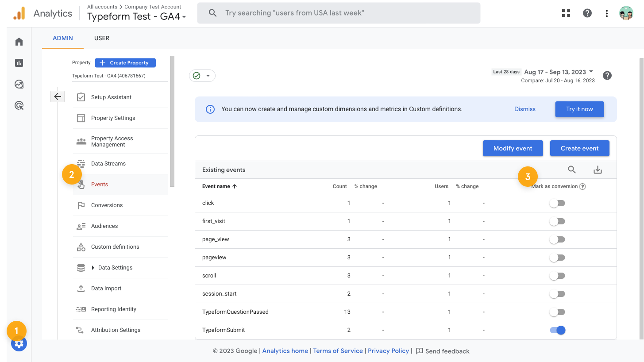Click the search input field
The width and height of the screenshot is (644, 362).
(339, 13)
